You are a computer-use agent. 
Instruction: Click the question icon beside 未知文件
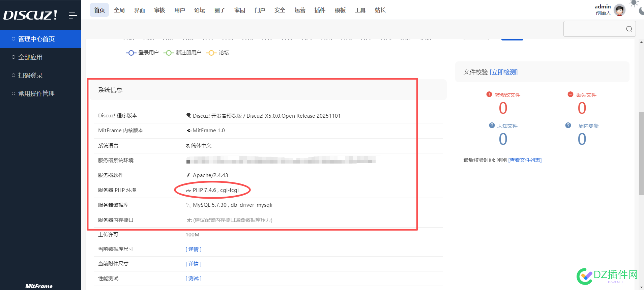(x=492, y=125)
